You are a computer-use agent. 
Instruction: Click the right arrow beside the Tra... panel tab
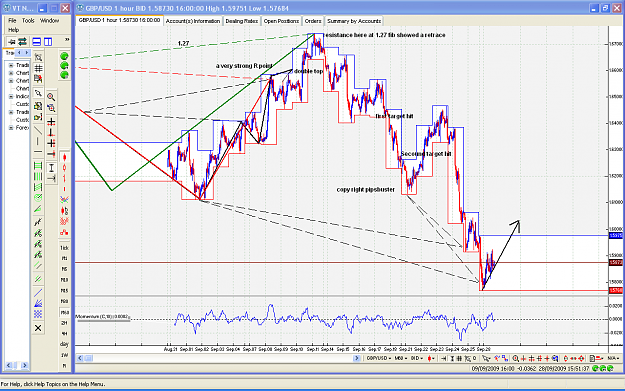point(26,53)
